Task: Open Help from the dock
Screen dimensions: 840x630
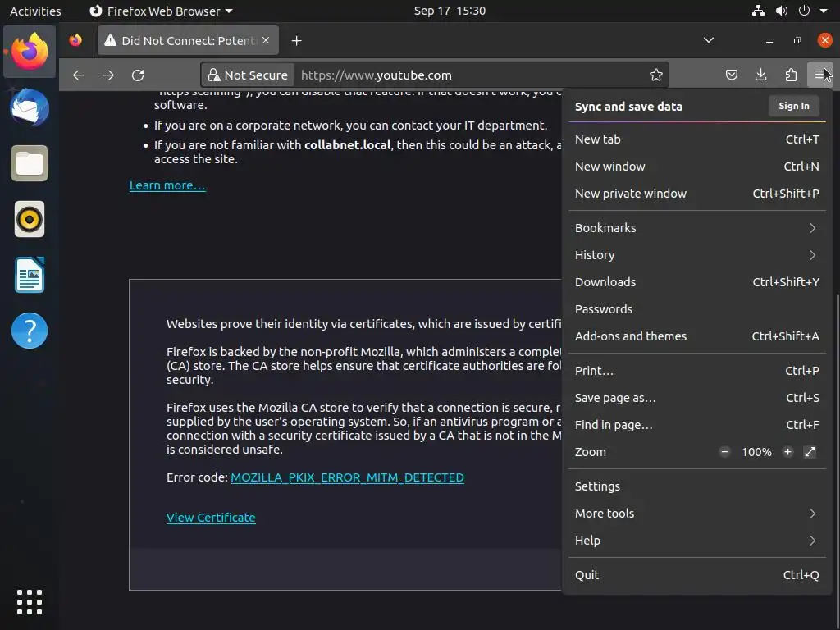Action: pyautogui.click(x=30, y=331)
